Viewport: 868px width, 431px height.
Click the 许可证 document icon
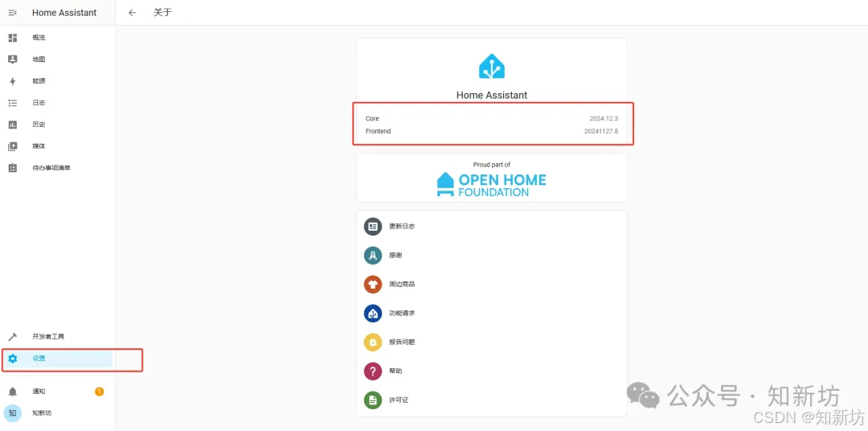[373, 400]
